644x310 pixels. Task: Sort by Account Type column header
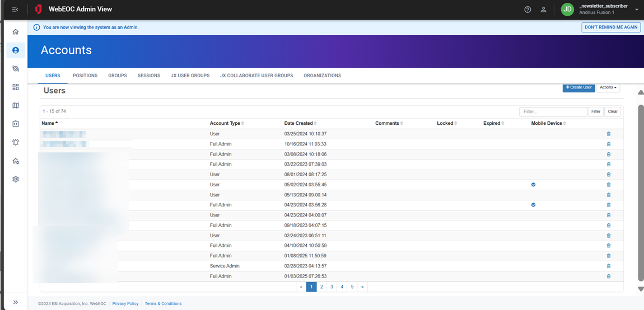pyautogui.click(x=226, y=124)
